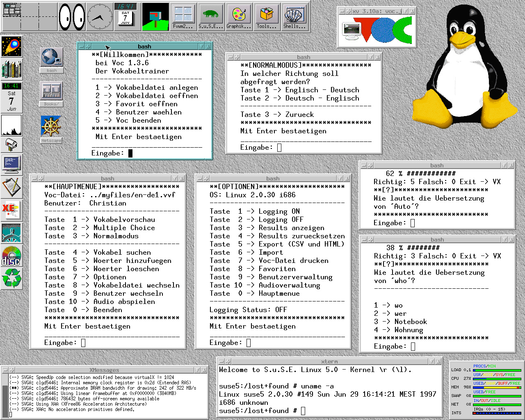Click the 16:41 digital clock in the left dock
The width and height of the screenshot is (525, 420).
(x=11, y=86)
